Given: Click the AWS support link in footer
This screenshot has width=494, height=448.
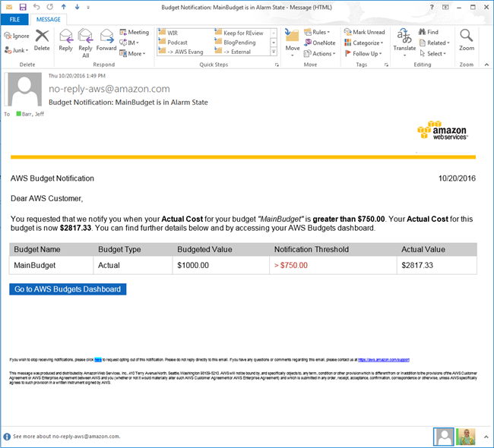Looking at the screenshot, I should pos(383,360).
